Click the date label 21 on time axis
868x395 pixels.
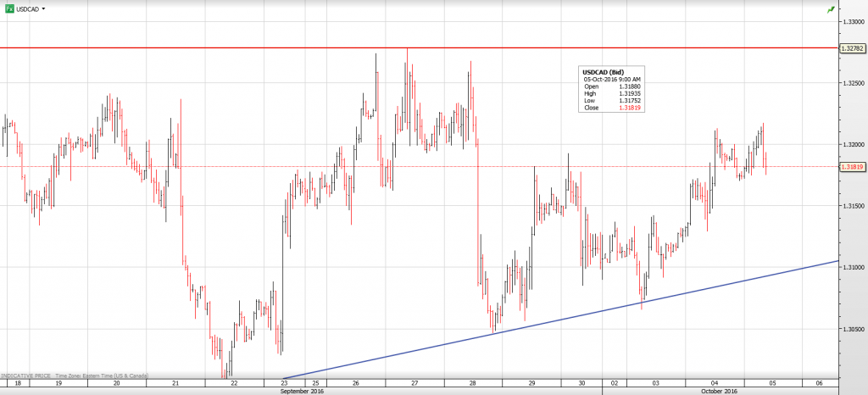[x=175, y=383]
